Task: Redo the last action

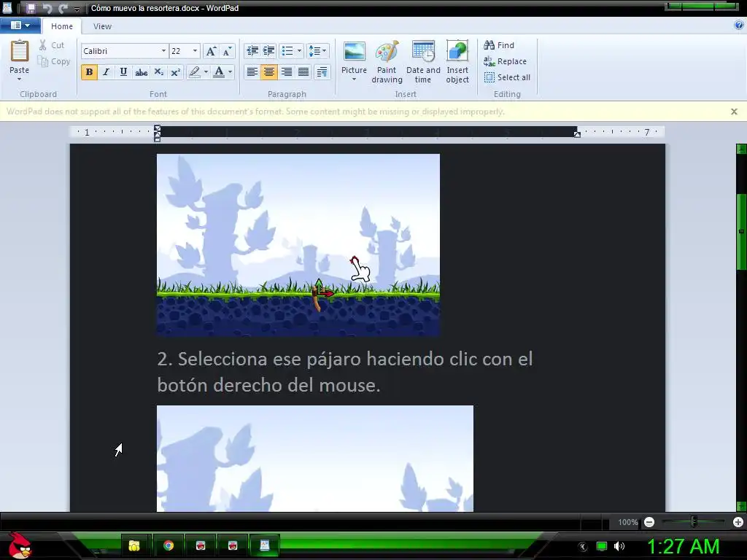Action: click(63, 8)
